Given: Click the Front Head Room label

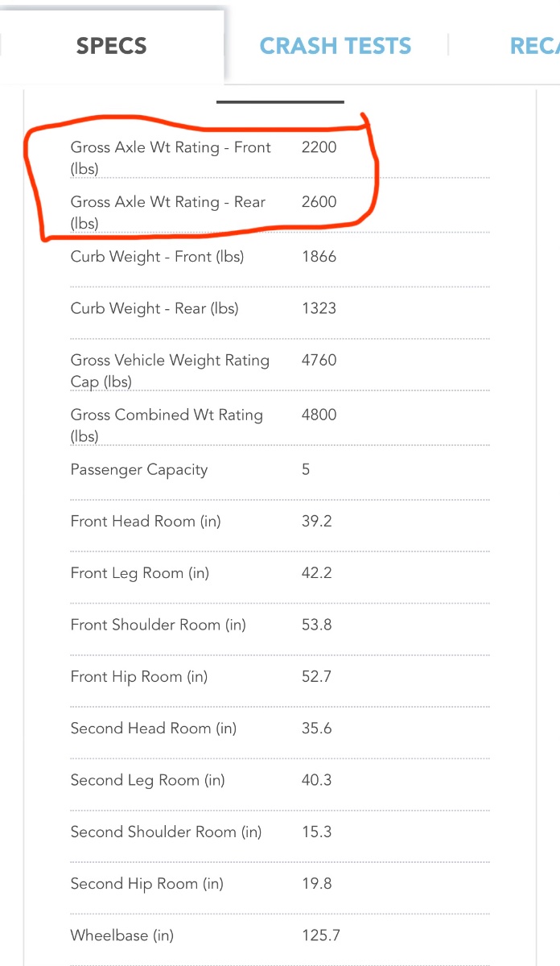Looking at the screenshot, I should tap(146, 522).
